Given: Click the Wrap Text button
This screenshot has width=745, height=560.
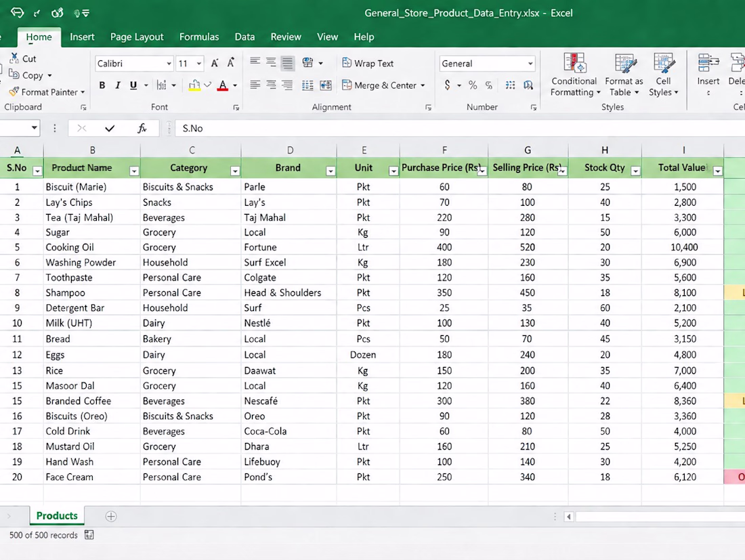Looking at the screenshot, I should 368,63.
